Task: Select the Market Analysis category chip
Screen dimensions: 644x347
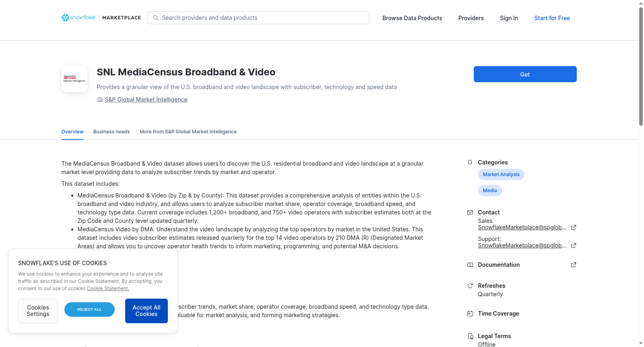Action: point(501,175)
